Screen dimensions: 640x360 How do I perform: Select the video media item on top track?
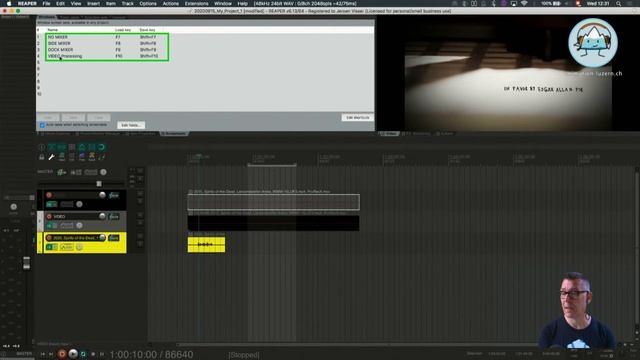point(273,202)
